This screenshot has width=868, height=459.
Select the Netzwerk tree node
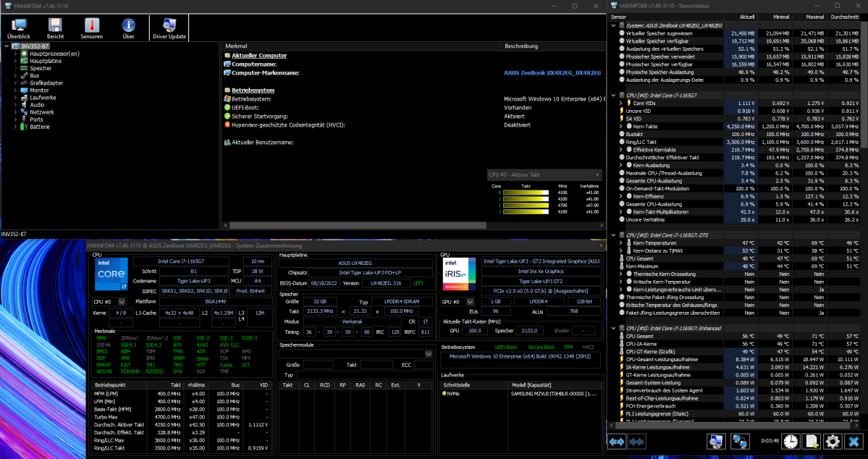pyautogui.click(x=42, y=111)
